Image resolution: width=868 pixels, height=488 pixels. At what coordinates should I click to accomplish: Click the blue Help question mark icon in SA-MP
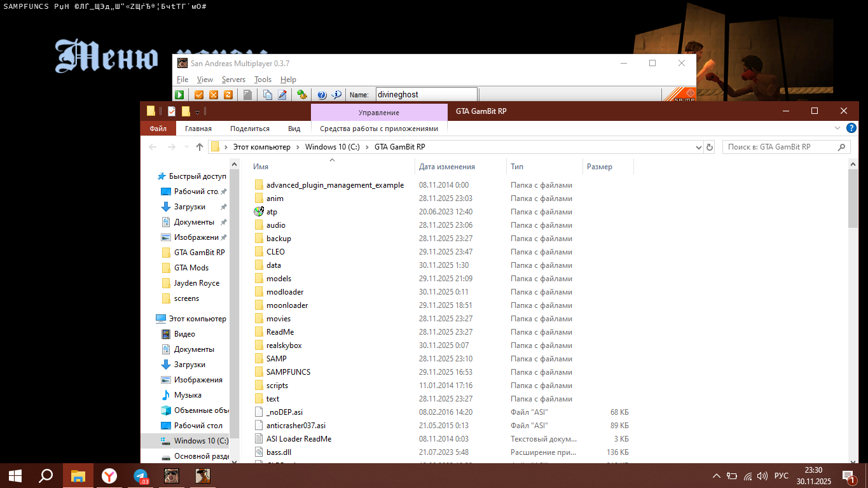click(322, 95)
